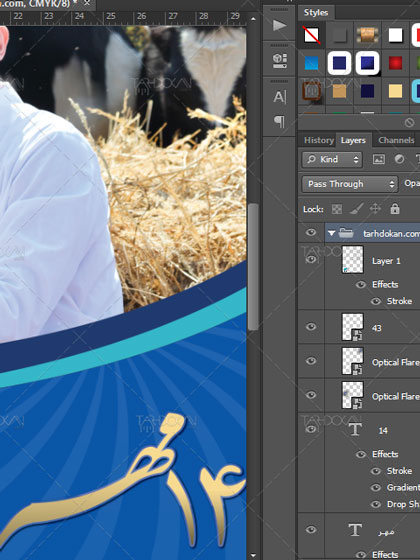Apply the pale yellow style swatch
This screenshot has width=420, height=560.
[x=395, y=91]
